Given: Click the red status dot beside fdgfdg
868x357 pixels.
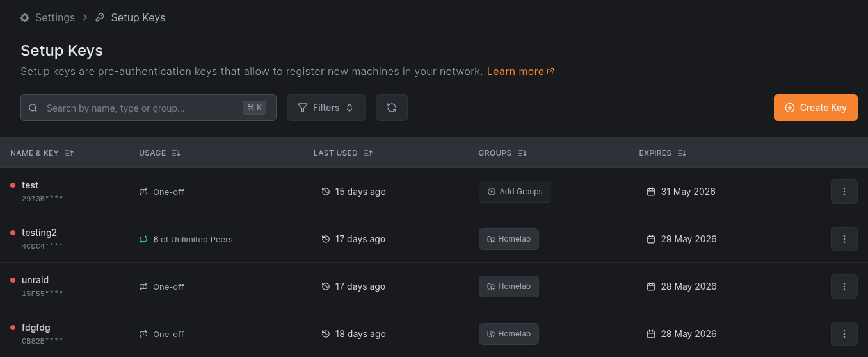Looking at the screenshot, I should [13, 328].
